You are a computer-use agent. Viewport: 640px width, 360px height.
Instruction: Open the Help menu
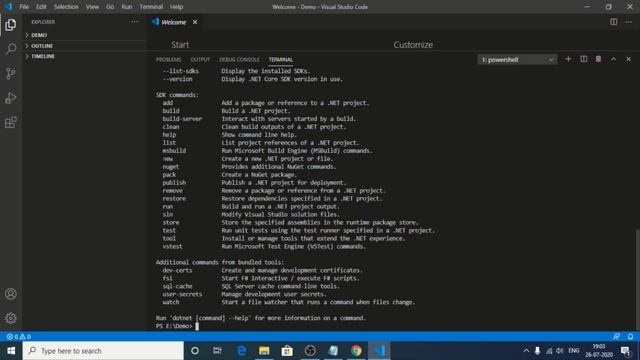[176, 7]
